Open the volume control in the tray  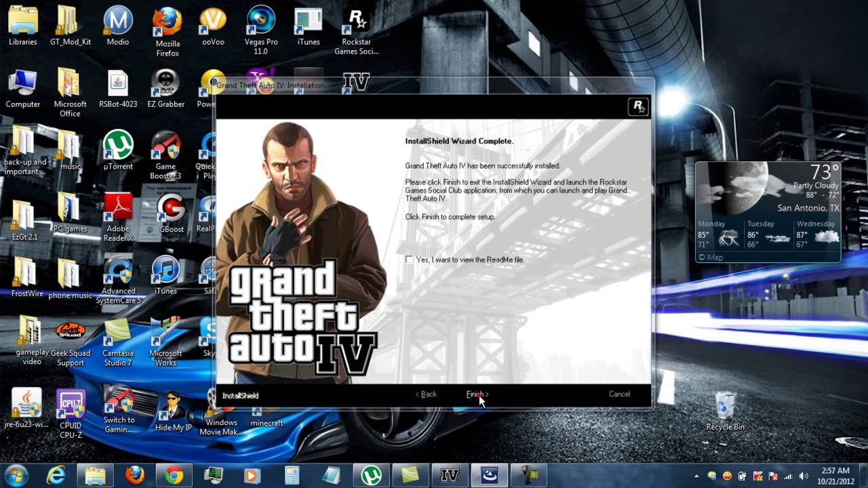804,476
